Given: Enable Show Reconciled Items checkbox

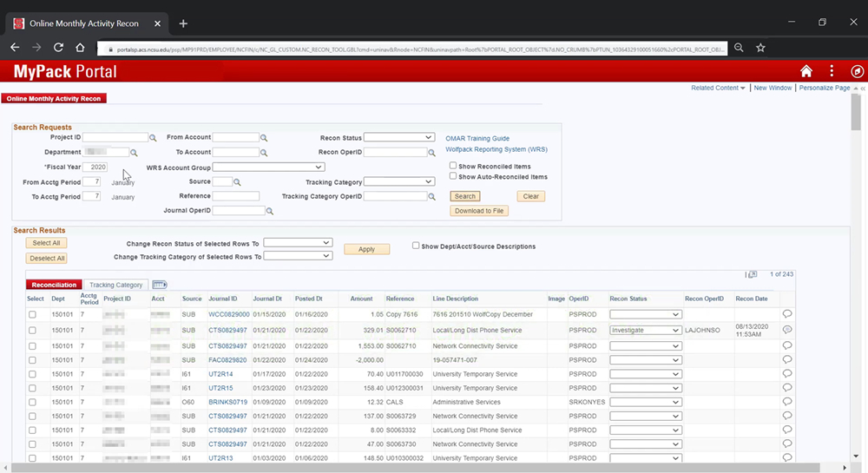Looking at the screenshot, I should (453, 166).
